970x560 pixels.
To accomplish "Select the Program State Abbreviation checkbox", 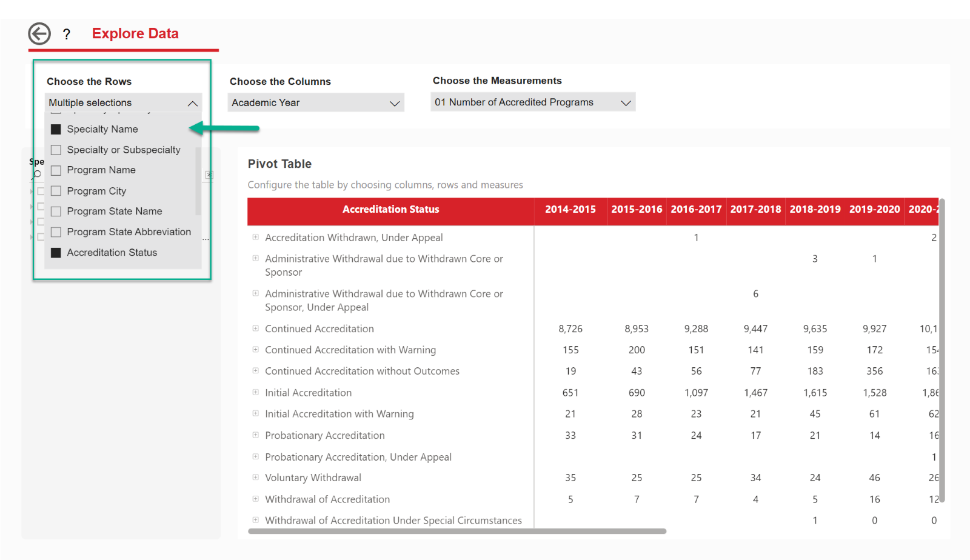I will [56, 232].
